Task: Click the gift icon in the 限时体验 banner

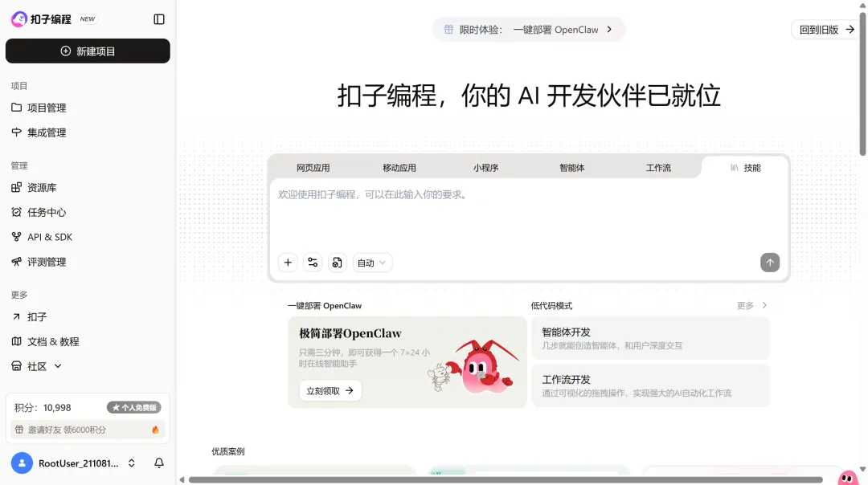Action: coord(449,30)
